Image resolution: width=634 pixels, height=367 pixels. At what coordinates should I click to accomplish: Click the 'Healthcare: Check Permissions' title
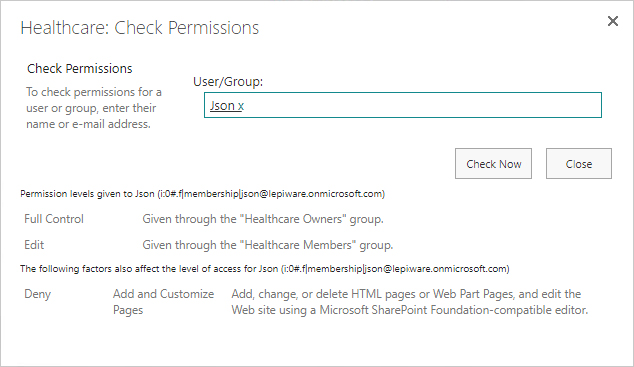click(x=139, y=28)
